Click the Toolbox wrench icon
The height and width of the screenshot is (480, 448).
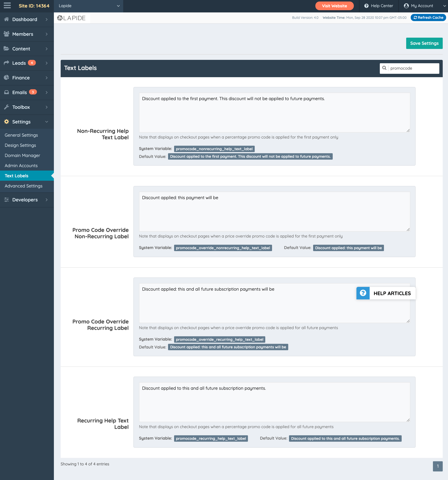(7, 107)
